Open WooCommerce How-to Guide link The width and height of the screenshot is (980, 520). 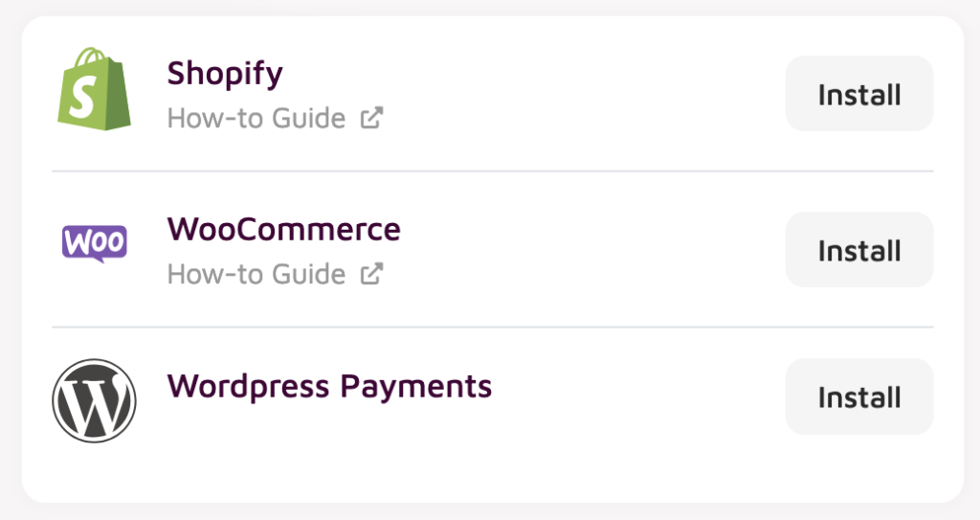point(256,274)
